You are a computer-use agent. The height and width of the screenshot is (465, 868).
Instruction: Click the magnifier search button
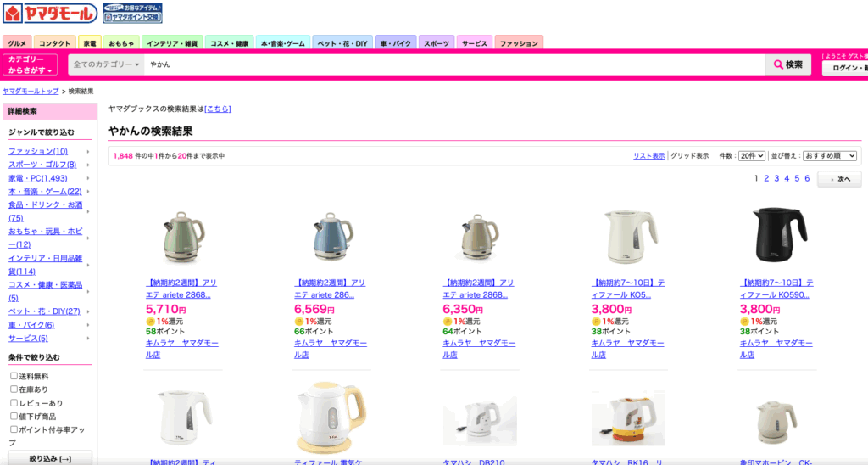point(787,64)
